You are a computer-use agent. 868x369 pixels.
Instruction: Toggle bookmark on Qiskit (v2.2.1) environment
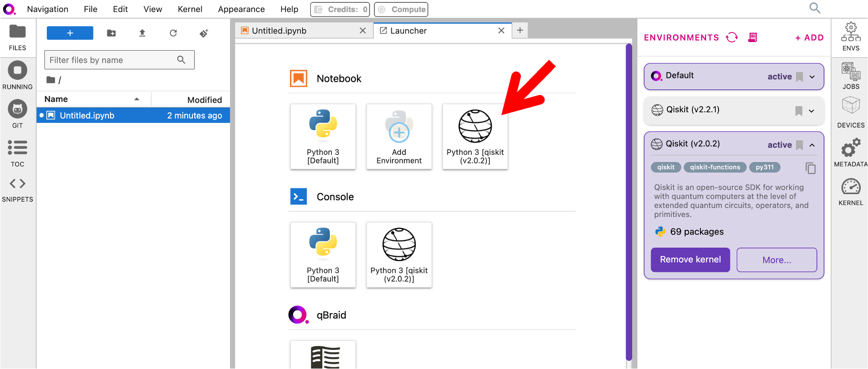point(799,111)
